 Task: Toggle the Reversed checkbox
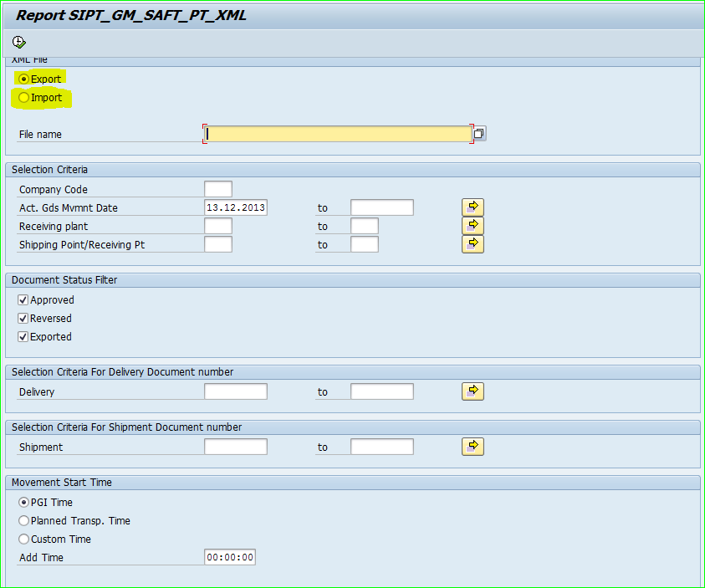point(23,319)
